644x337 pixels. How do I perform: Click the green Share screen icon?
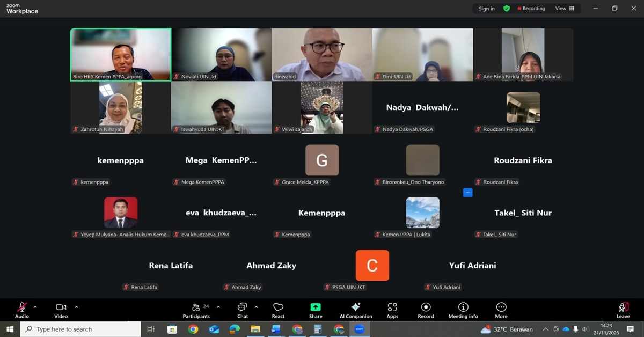coord(316,307)
